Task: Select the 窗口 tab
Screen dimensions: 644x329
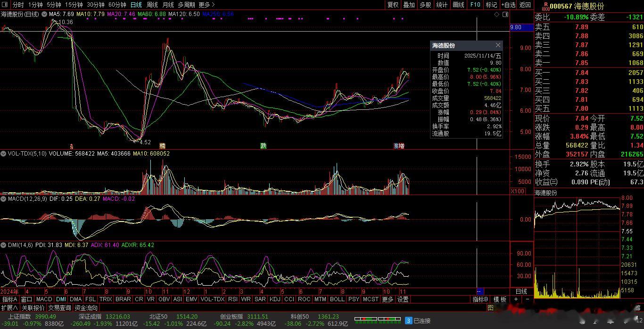Action: pyautogui.click(x=26, y=299)
